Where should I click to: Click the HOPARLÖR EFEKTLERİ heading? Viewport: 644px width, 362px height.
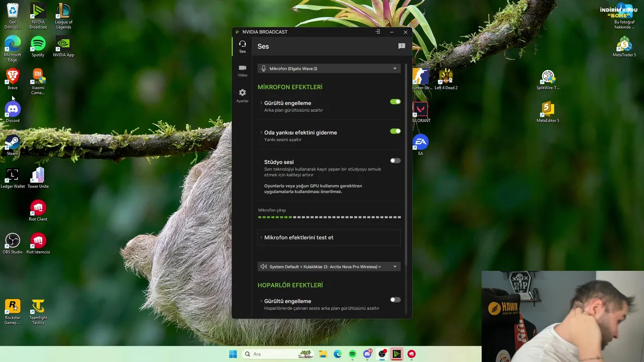pyautogui.click(x=290, y=285)
